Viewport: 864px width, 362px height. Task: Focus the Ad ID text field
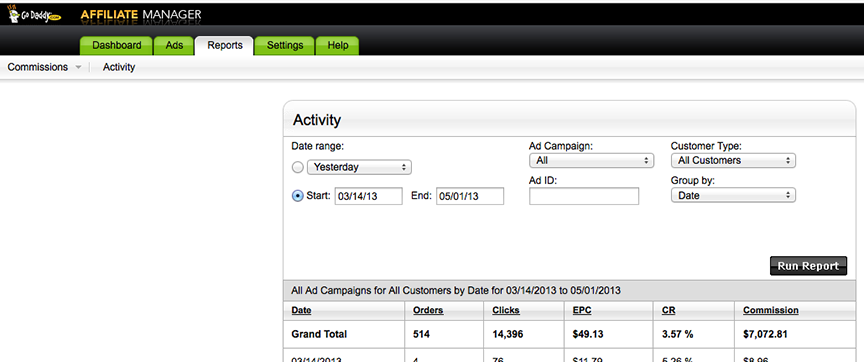[584, 196]
